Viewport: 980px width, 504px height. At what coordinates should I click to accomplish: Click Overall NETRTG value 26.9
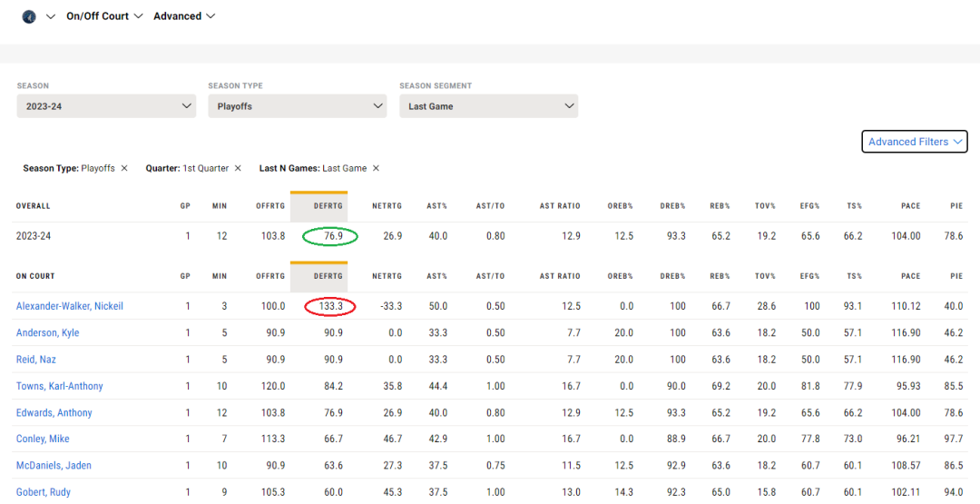(x=393, y=236)
